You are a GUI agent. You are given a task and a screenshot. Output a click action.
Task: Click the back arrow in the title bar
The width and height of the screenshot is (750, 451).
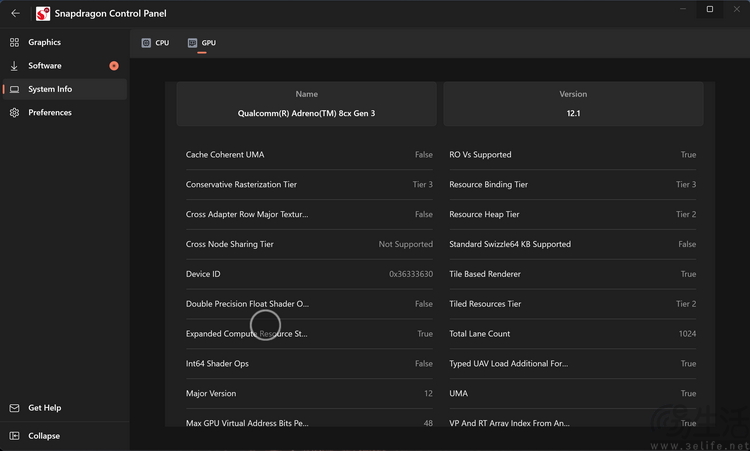tap(15, 13)
